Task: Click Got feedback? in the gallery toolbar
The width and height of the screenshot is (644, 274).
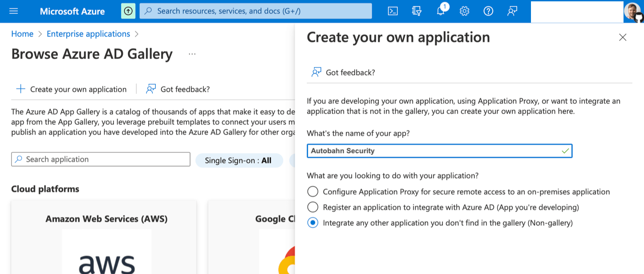Action: click(185, 89)
